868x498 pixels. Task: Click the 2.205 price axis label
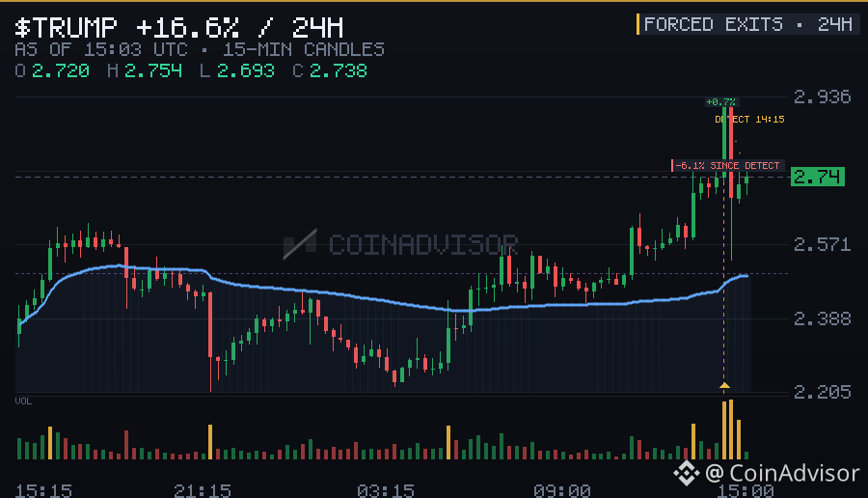(822, 392)
